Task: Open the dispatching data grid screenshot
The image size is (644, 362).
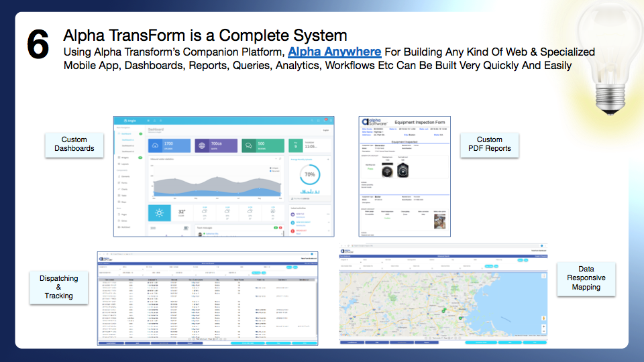Action: 207,298
